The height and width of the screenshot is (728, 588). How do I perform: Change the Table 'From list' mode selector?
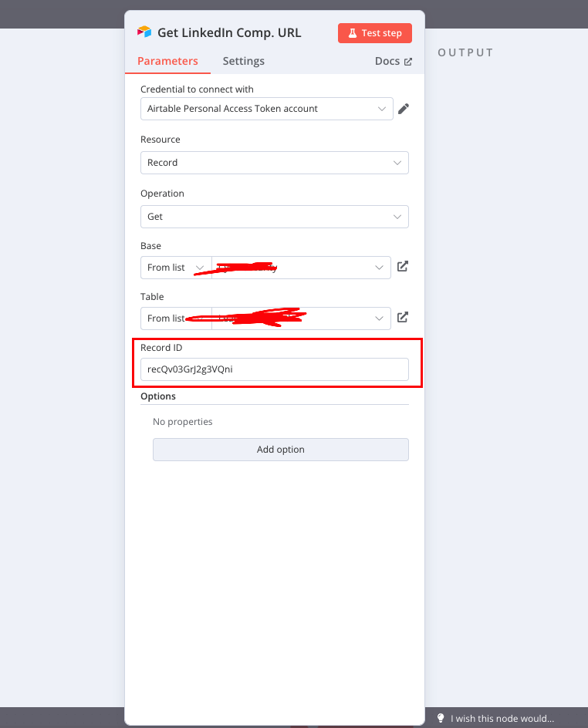click(176, 318)
